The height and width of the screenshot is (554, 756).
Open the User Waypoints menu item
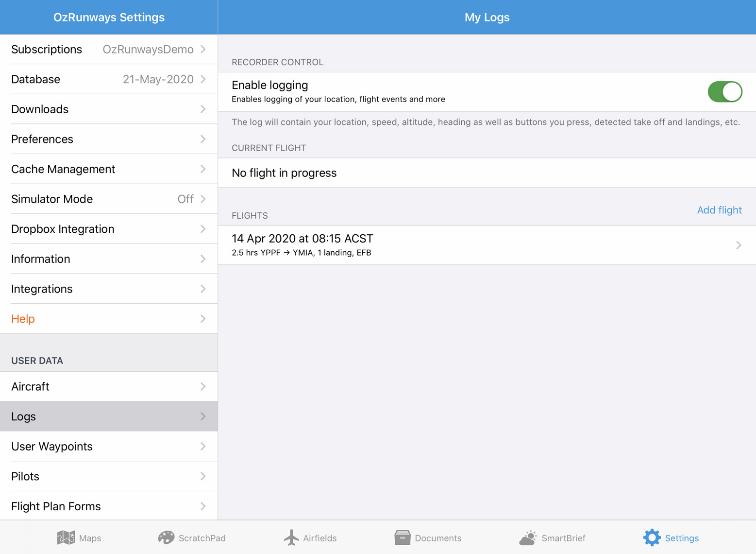(x=109, y=447)
